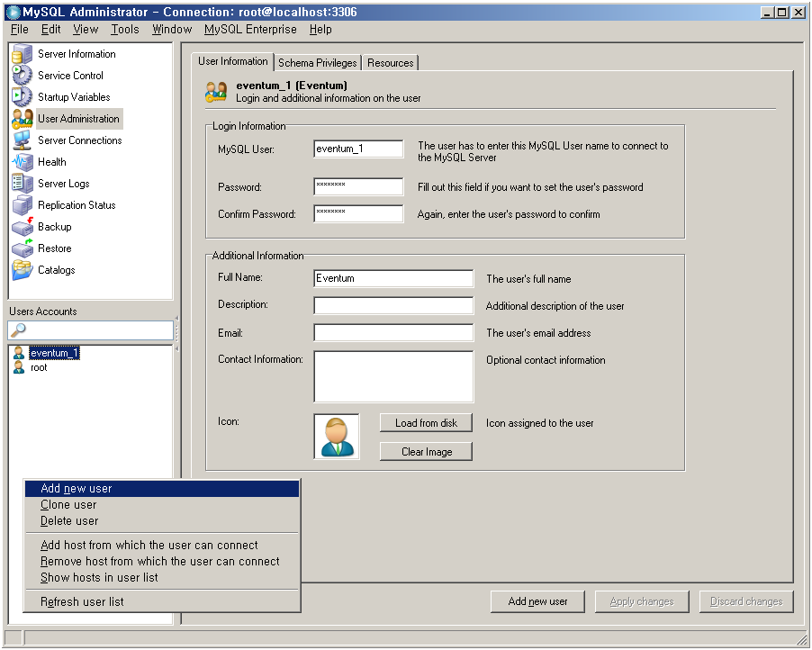Click the Users Accounts search box

[91, 330]
